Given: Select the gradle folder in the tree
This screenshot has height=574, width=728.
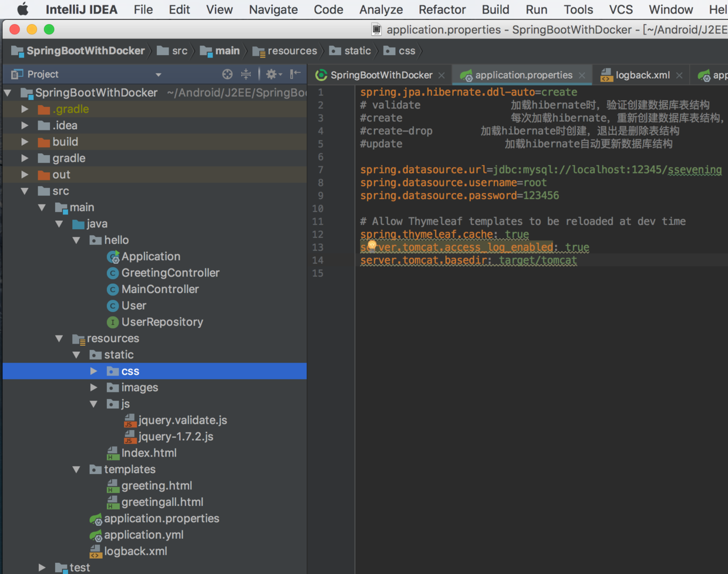Looking at the screenshot, I should point(69,159).
